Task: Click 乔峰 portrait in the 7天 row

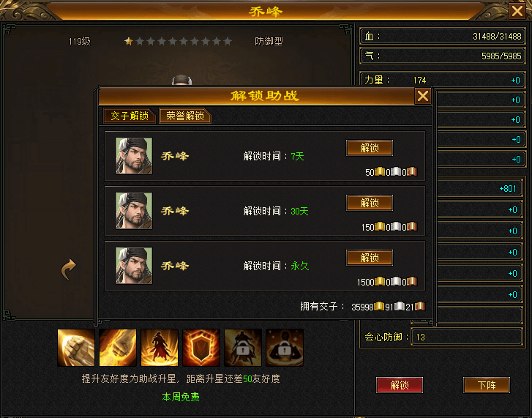Action: coord(134,156)
